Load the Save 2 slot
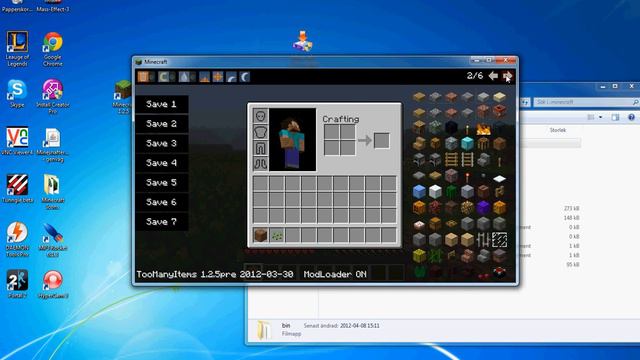 (162, 124)
